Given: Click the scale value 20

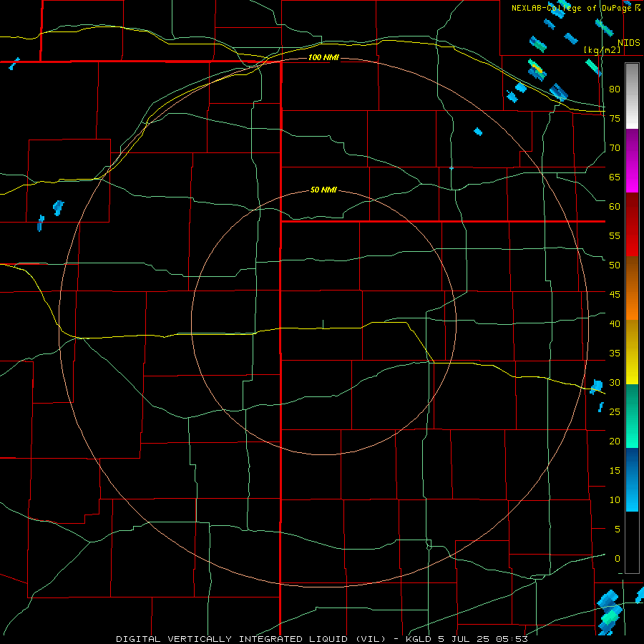Looking at the screenshot, I should point(615,441).
